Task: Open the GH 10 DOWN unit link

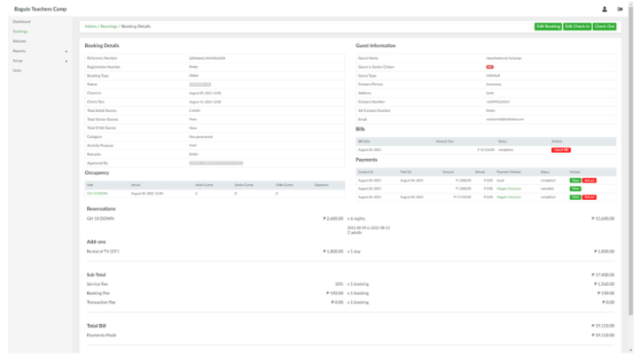Action: pos(96,194)
